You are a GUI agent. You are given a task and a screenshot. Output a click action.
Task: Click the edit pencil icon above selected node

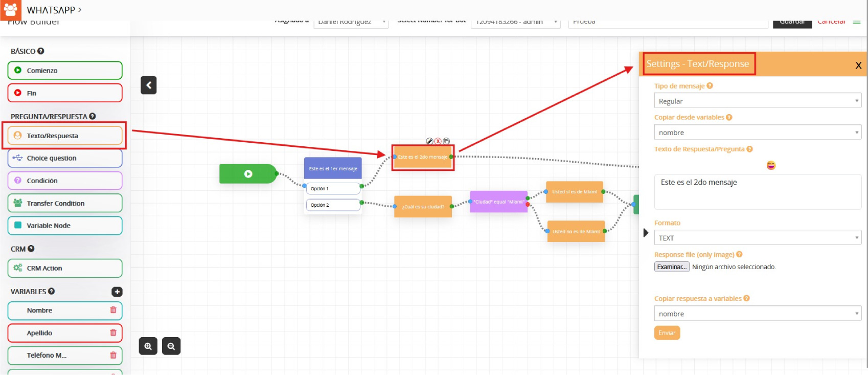[429, 141]
